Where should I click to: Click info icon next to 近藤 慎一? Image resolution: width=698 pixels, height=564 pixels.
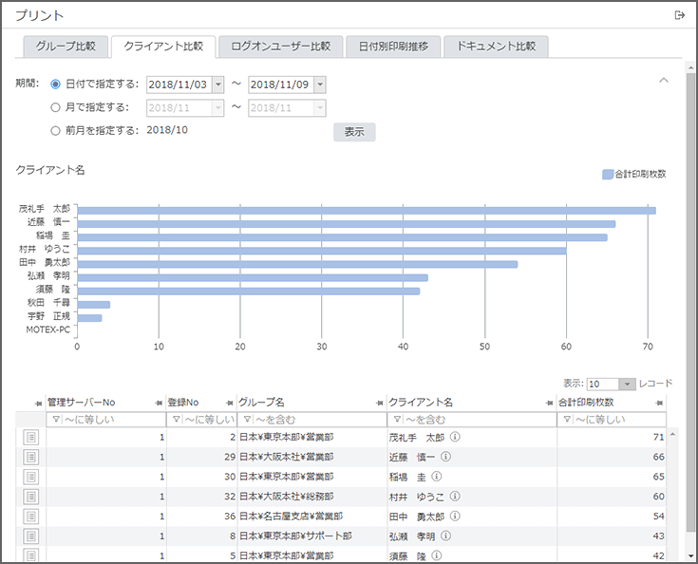tap(446, 456)
